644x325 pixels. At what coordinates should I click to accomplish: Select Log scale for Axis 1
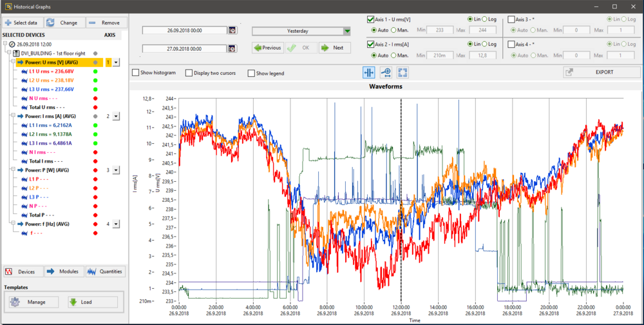click(484, 19)
